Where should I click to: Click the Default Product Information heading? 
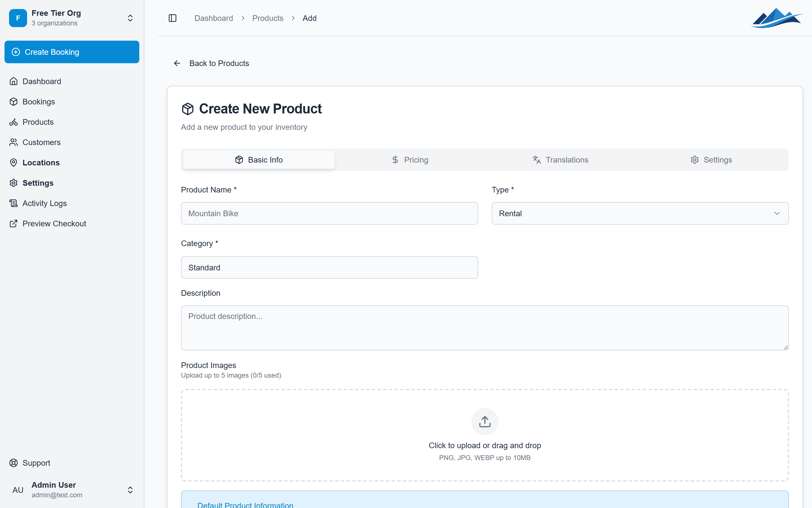coord(245,505)
